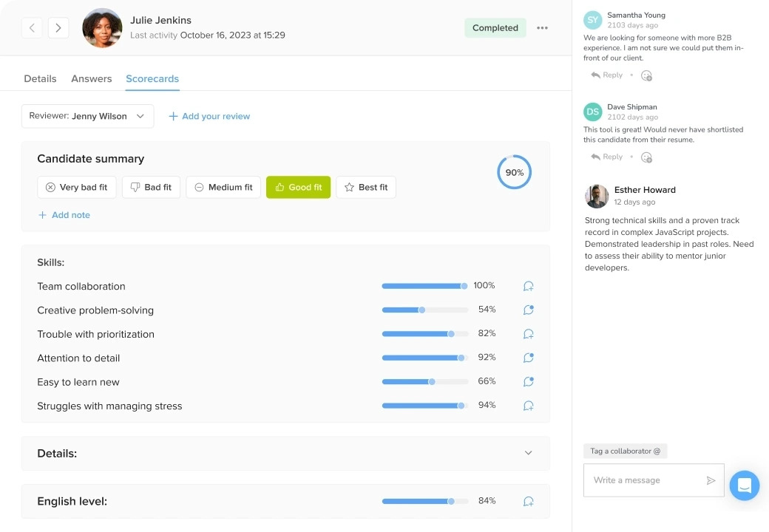The height and width of the screenshot is (532, 769).
Task: Expand the Details section chevron
Action: (x=528, y=453)
